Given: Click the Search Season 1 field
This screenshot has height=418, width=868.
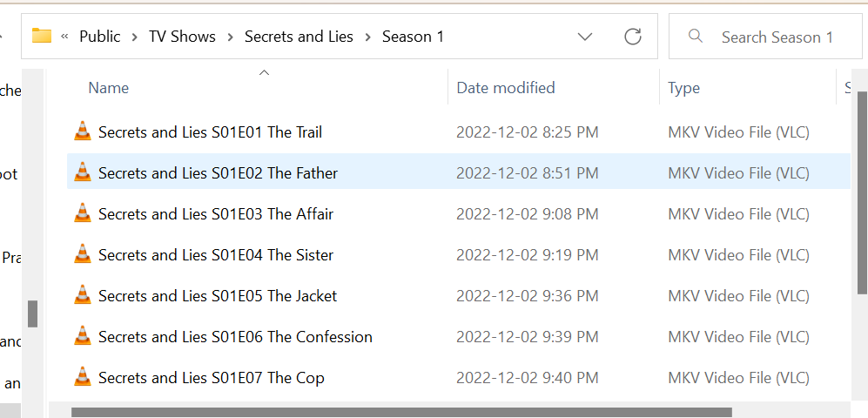Looking at the screenshot, I should (777, 37).
